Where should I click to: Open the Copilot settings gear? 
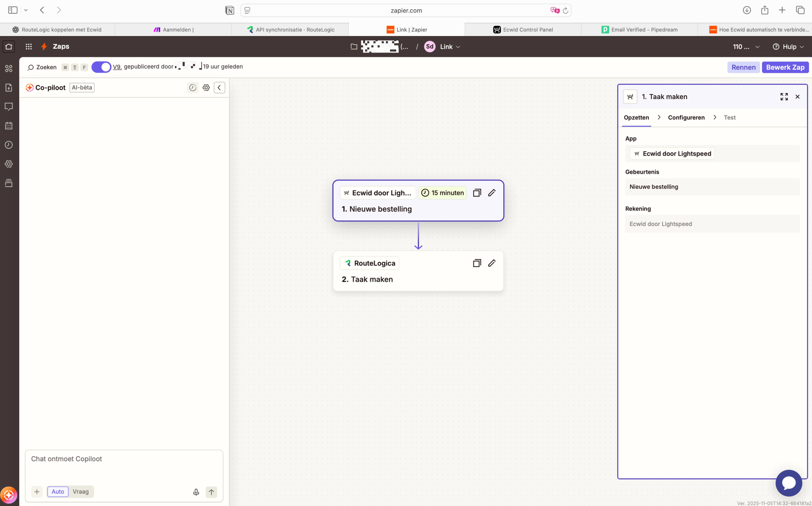[206, 88]
